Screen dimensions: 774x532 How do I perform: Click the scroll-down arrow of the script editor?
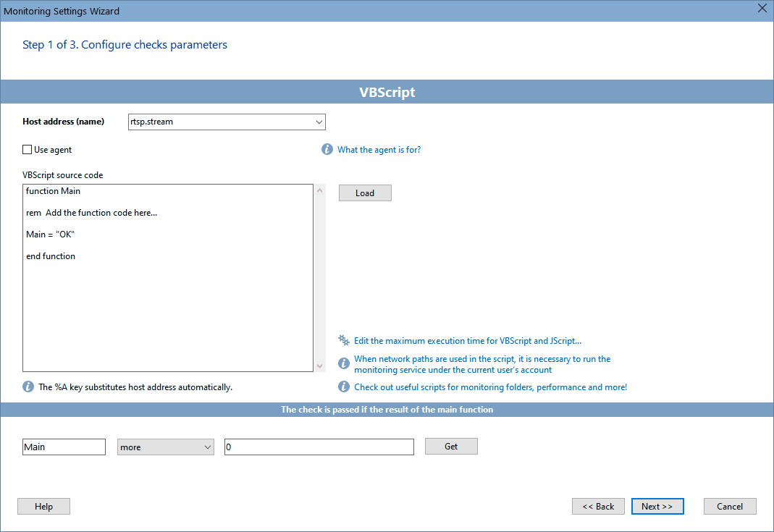319,366
